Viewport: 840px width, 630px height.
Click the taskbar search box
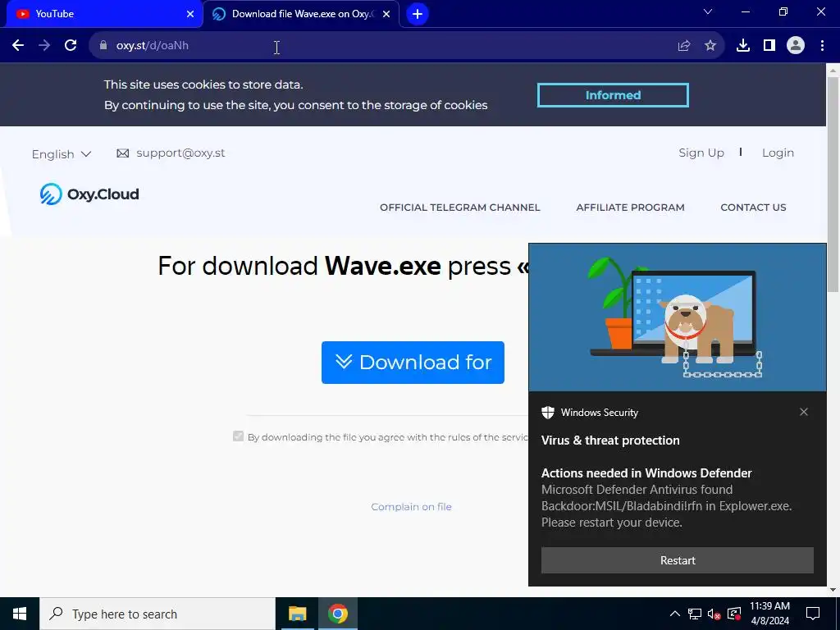pyautogui.click(x=157, y=614)
